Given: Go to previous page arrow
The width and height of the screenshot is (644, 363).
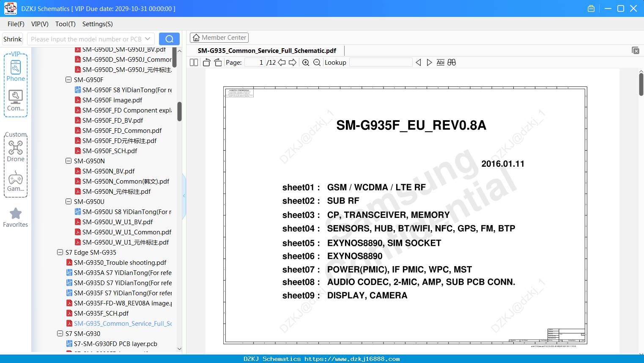Looking at the screenshot, I should coord(282,63).
